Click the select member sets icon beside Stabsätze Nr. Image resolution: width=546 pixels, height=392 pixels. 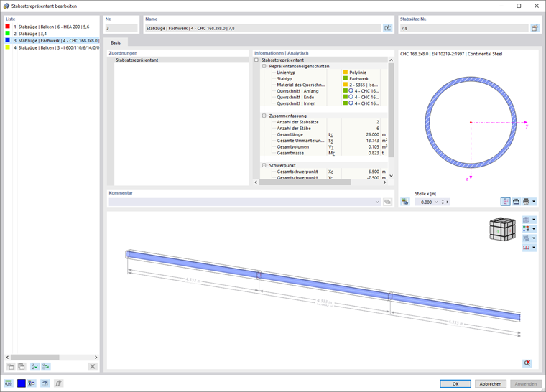[535, 28]
